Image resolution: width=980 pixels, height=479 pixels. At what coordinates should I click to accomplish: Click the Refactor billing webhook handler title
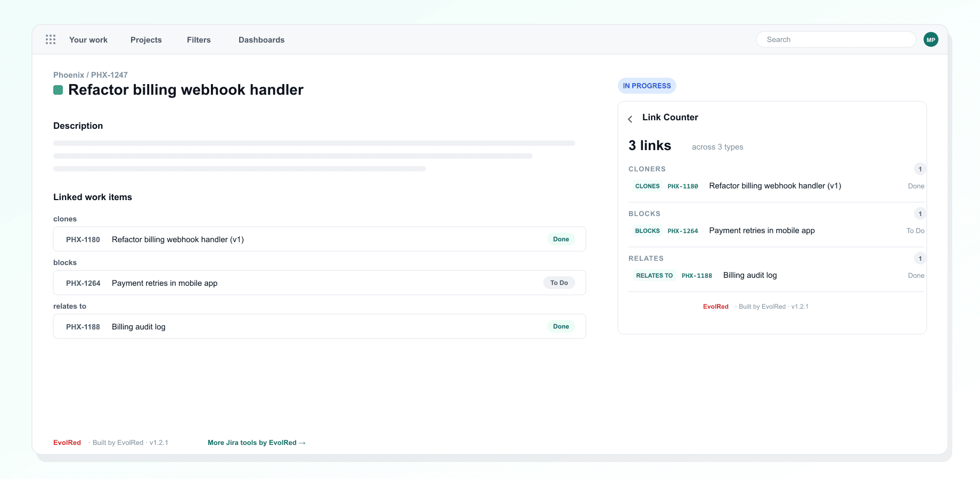coord(186,90)
